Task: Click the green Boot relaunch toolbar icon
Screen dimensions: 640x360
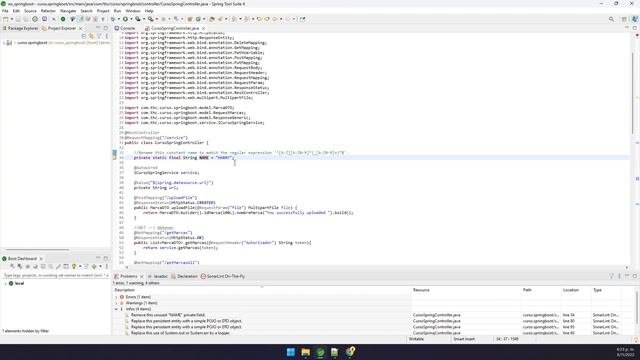Action: [63, 19]
